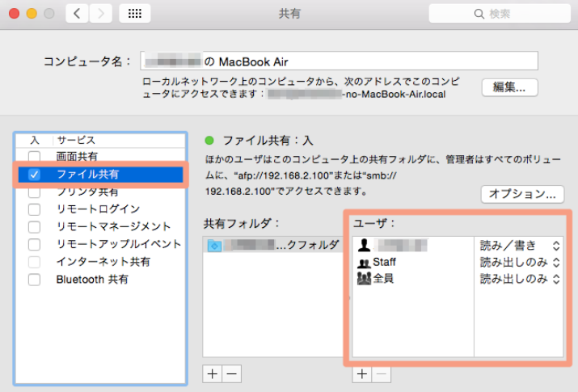
Task: Select リモートアップルイベント service row
Action: pos(100,244)
